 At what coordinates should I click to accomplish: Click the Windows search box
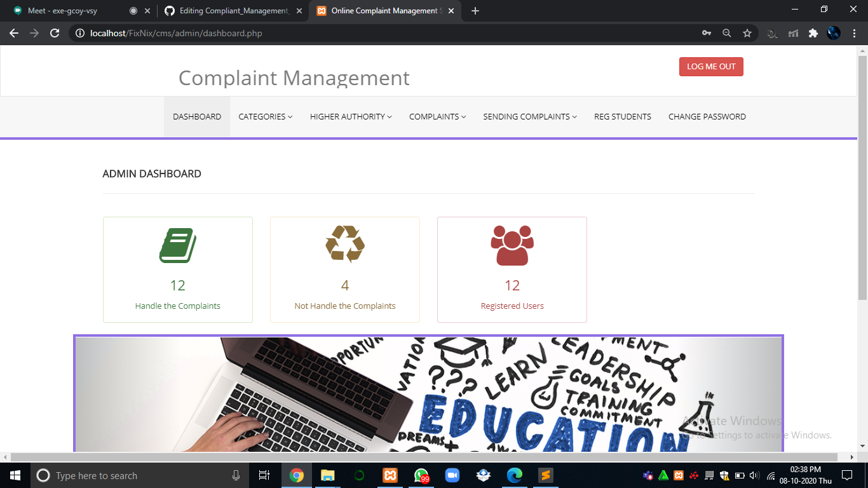click(127, 475)
